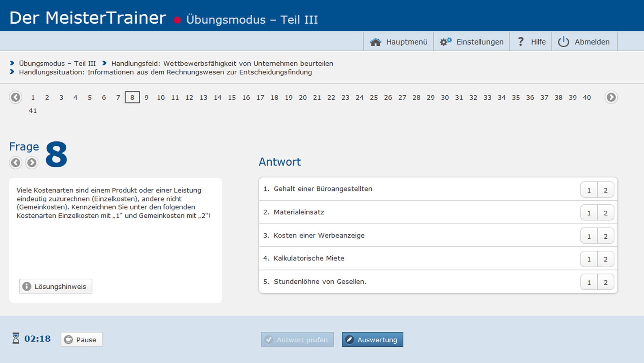Open Einstellungen with the gear icon

click(x=471, y=42)
